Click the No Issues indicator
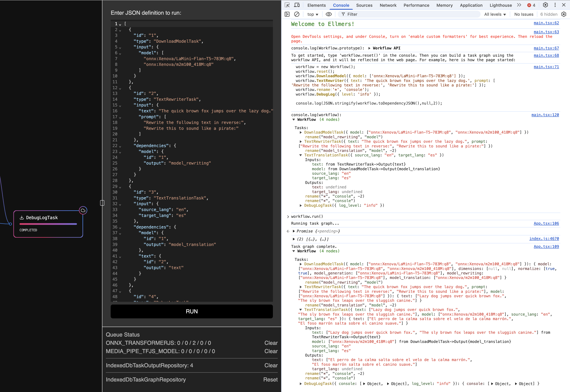Image resolution: width=570 pixels, height=392 pixels. (523, 14)
